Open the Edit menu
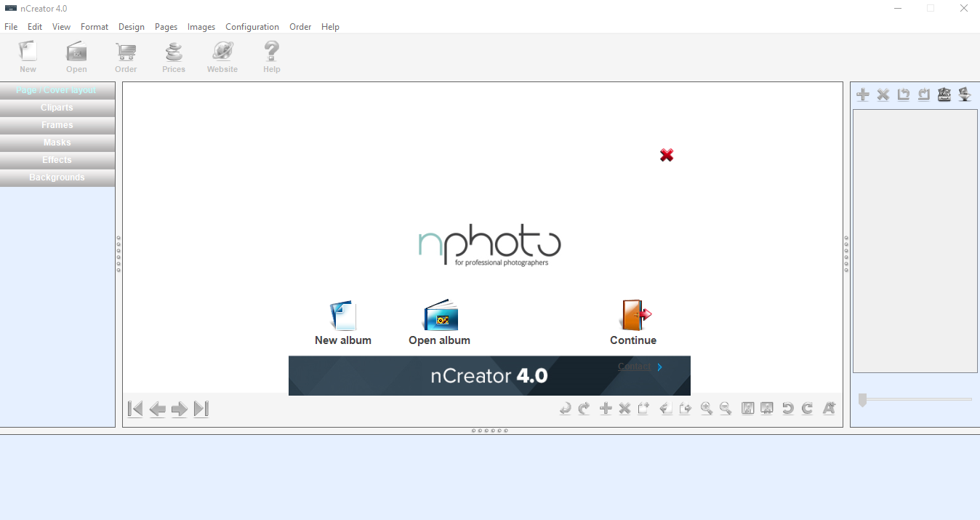The height and width of the screenshot is (520, 980). (x=35, y=27)
